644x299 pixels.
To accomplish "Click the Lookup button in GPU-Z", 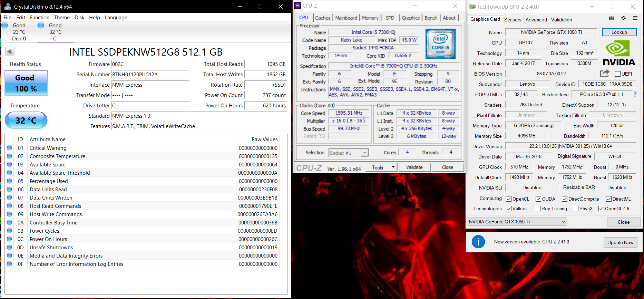I will click(619, 32).
